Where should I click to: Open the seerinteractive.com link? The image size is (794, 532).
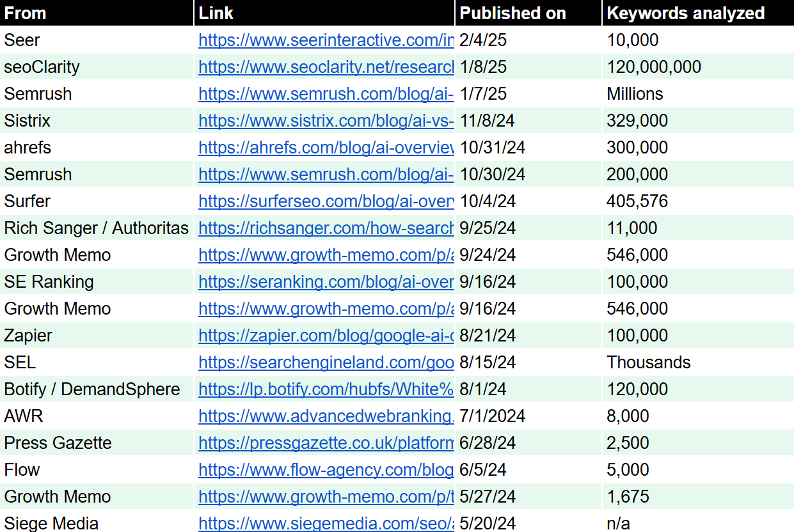coord(326,40)
